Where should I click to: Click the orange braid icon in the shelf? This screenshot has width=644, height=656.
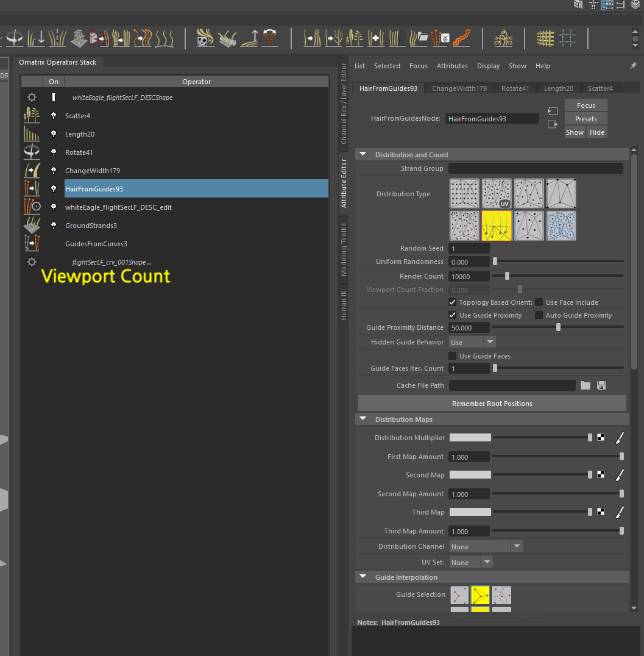click(462, 38)
